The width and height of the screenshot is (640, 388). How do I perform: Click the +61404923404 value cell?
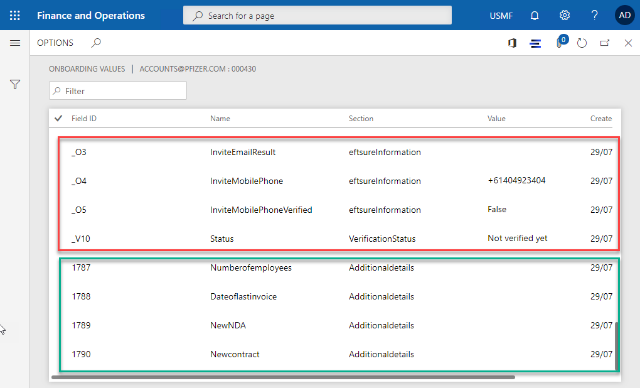(516, 180)
